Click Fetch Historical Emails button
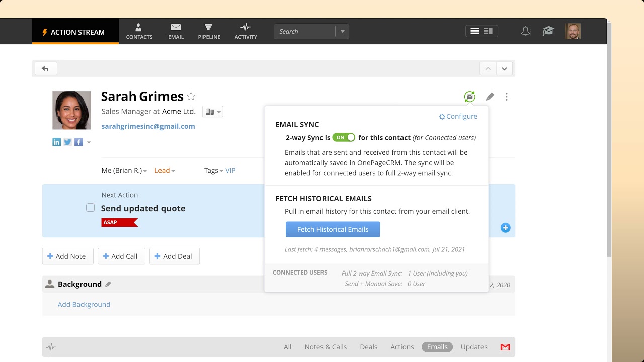This screenshot has width=644, height=362. click(333, 229)
